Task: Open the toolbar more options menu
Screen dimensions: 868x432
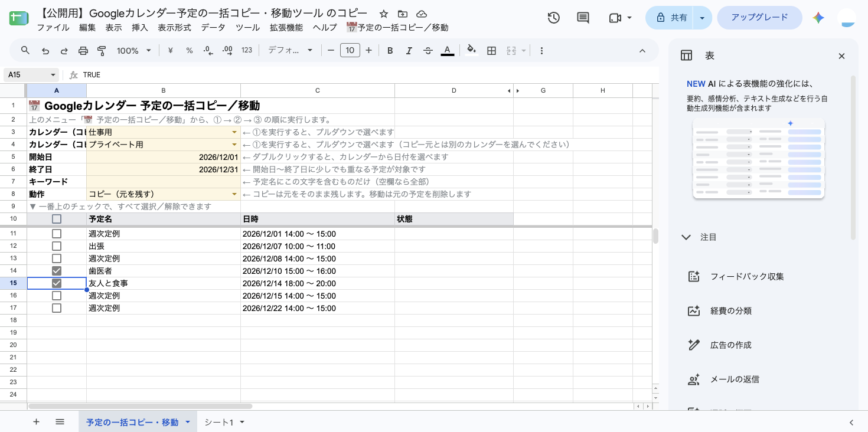Action: click(x=541, y=51)
